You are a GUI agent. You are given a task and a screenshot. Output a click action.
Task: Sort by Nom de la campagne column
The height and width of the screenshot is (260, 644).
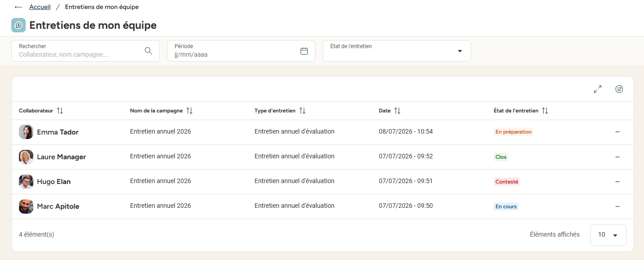tap(189, 111)
